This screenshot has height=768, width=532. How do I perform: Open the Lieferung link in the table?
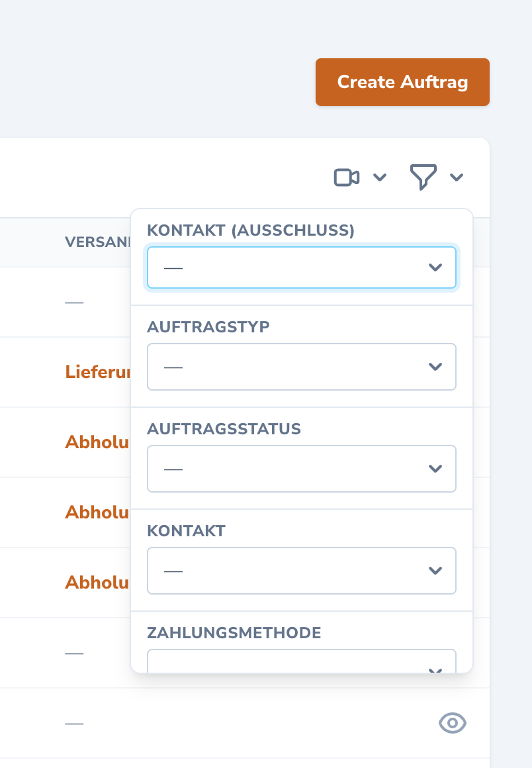pos(97,372)
